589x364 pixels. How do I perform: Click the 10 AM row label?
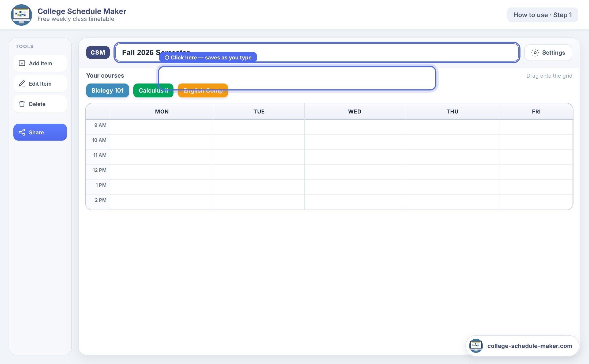[99, 140]
